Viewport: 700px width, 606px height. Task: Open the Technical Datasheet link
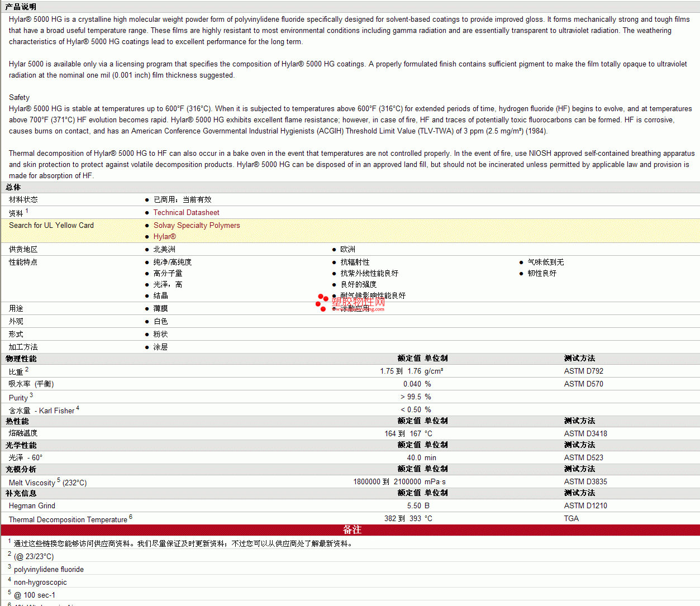tap(186, 212)
